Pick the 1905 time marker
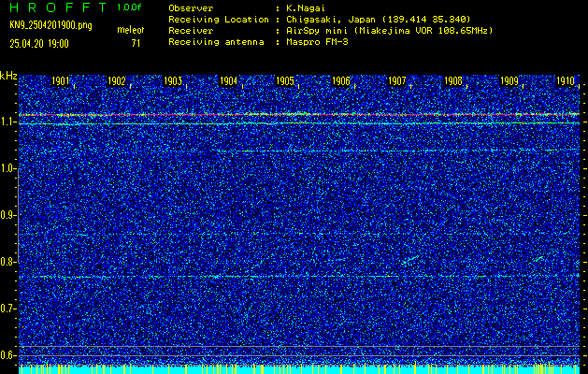588x374 pixels. click(x=284, y=81)
